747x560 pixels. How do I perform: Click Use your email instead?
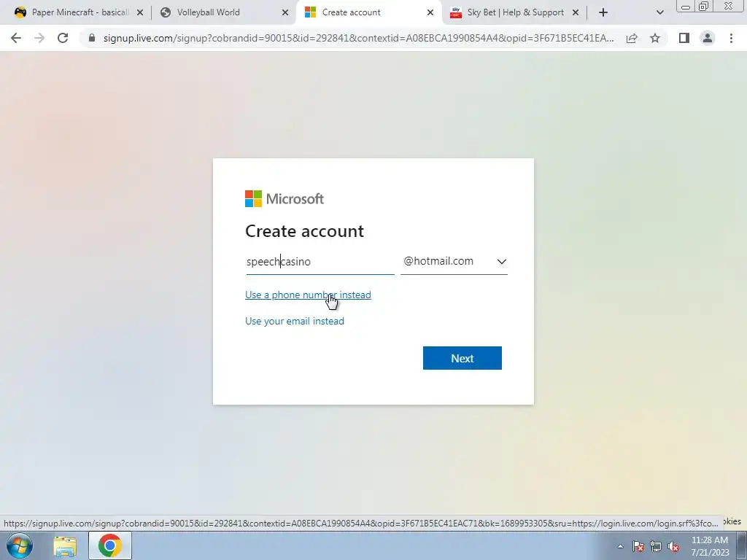click(x=295, y=321)
